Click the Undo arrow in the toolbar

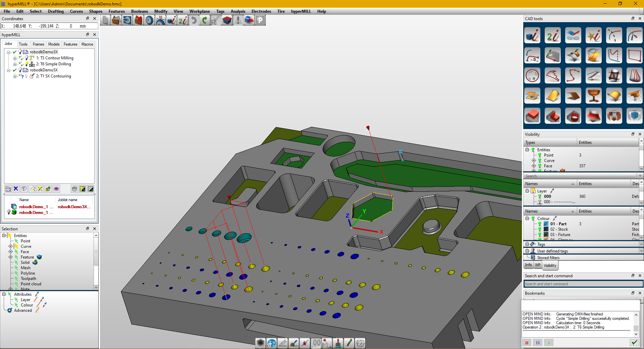(x=194, y=20)
